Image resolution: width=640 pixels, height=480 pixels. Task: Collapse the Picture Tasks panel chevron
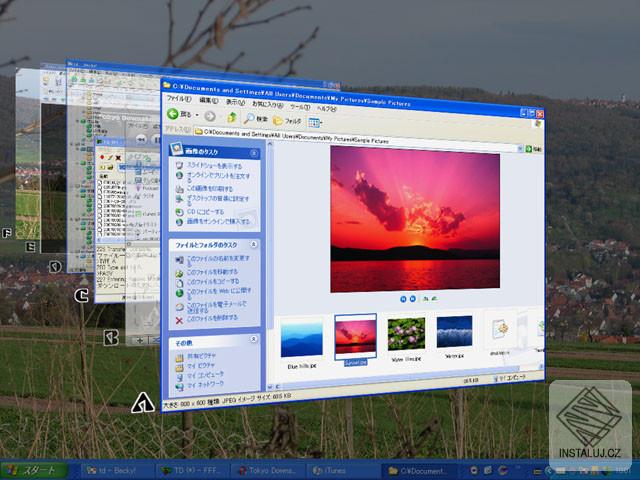254,153
